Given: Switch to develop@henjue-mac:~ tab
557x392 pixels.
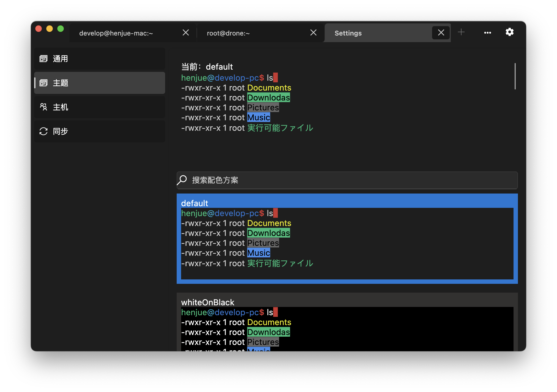Looking at the screenshot, I should click(x=116, y=33).
